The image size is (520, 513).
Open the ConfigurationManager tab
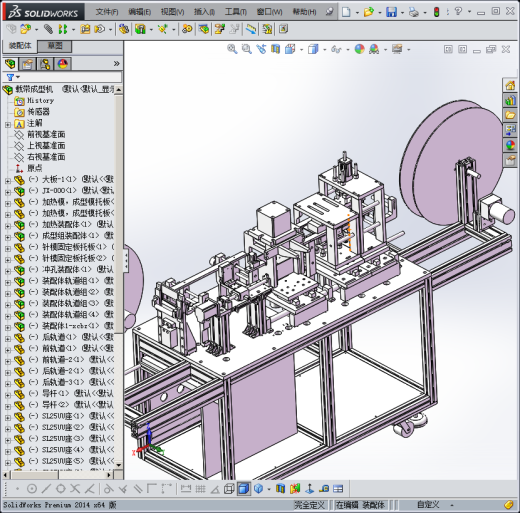click(x=45, y=64)
